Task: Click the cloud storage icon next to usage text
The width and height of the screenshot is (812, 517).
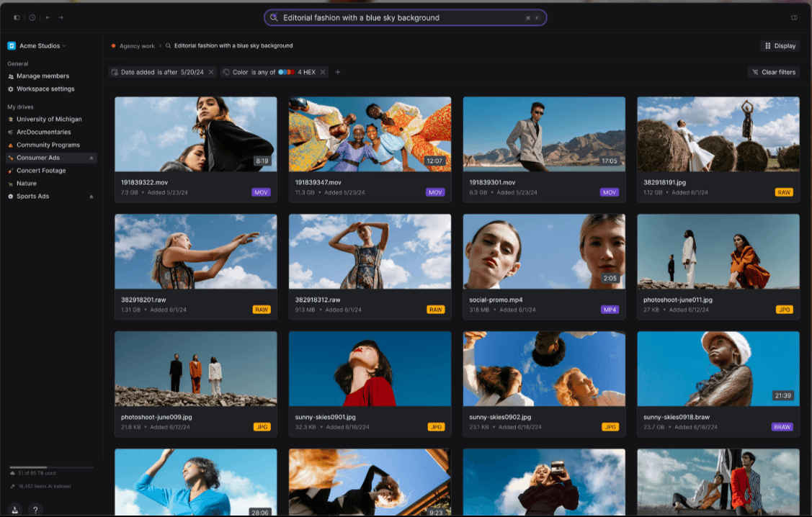Action: pos(12,473)
